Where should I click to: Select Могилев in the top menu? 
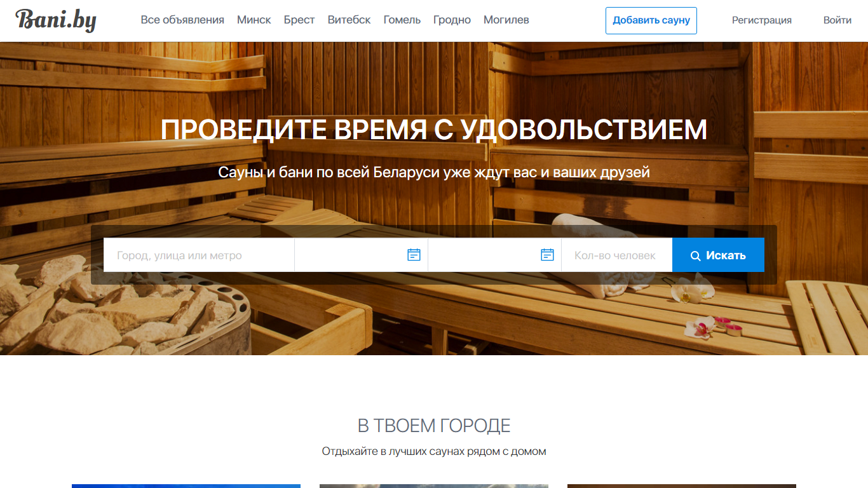click(x=506, y=20)
